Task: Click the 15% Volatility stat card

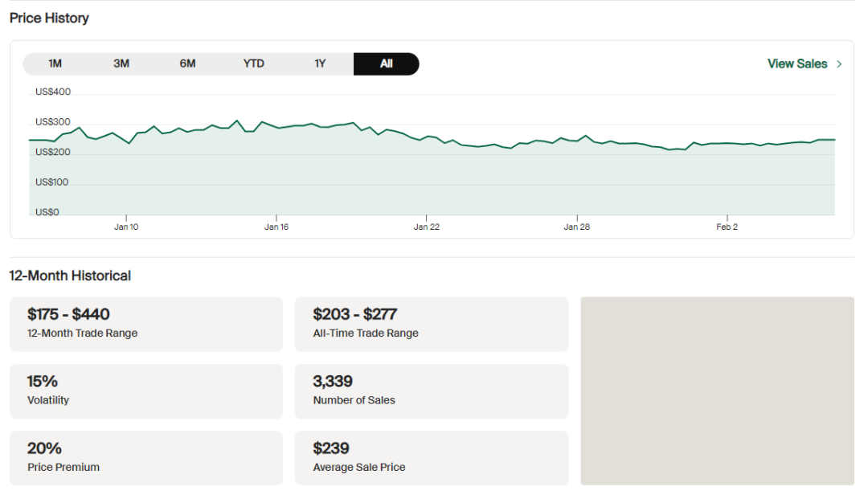Action: (146, 391)
